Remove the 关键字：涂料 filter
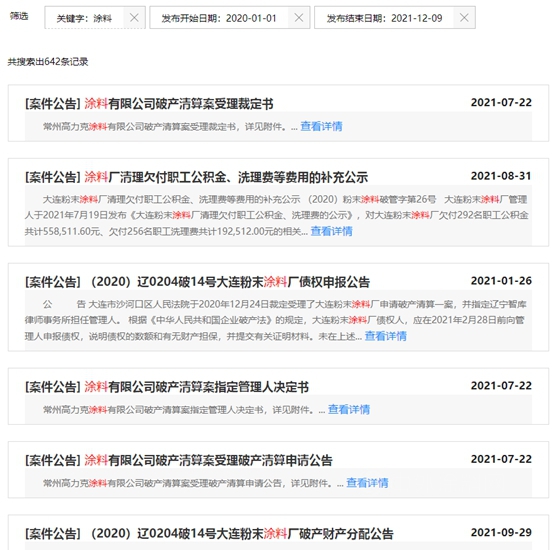 pyautogui.click(x=134, y=17)
